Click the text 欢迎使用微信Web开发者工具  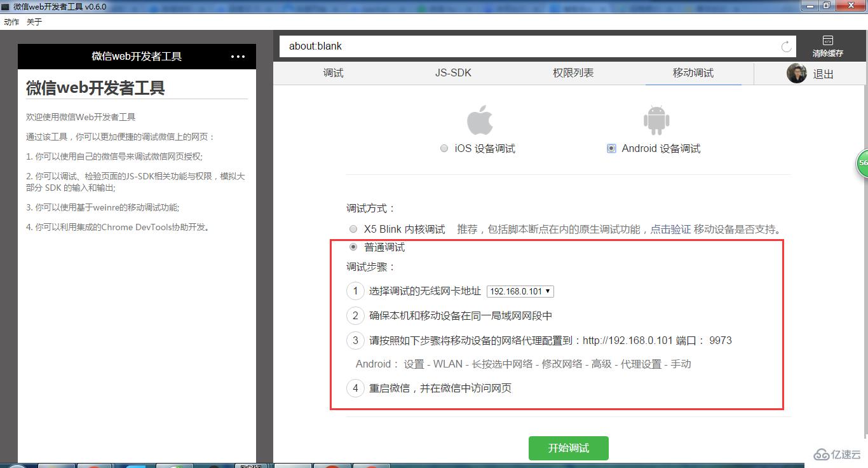tap(81, 117)
